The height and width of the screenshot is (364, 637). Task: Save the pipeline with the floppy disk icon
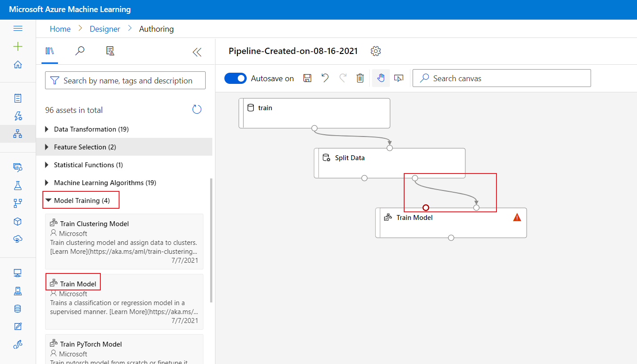click(307, 78)
